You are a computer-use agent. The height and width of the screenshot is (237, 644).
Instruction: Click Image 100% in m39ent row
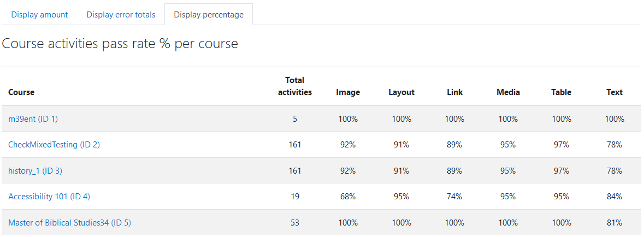click(x=348, y=119)
